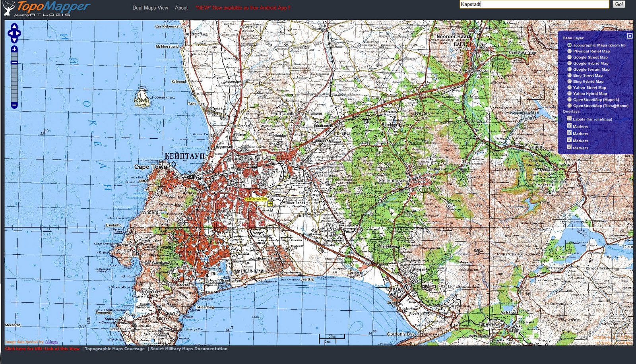Follow the Atlogis hosting link

coord(52,342)
